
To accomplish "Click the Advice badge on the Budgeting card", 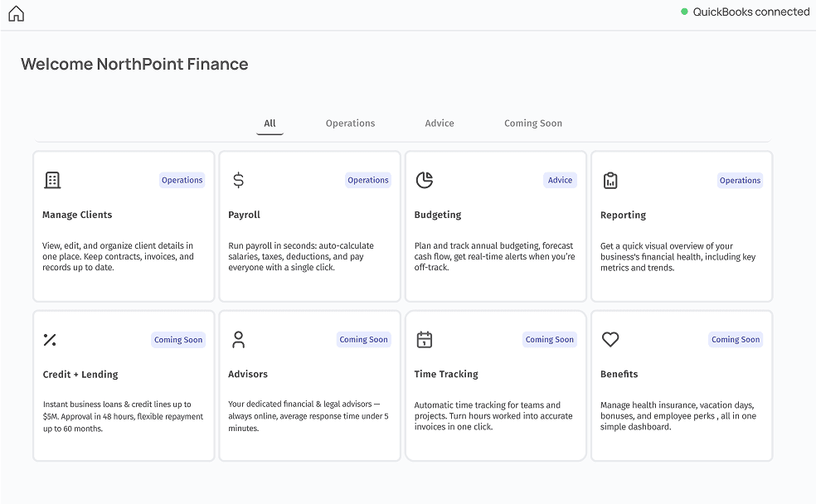I will [560, 180].
